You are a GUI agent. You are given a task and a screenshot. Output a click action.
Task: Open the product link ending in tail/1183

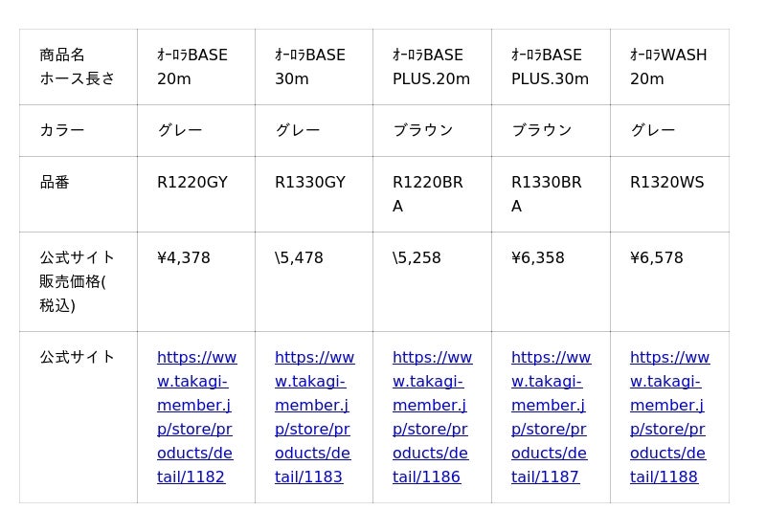point(313,417)
